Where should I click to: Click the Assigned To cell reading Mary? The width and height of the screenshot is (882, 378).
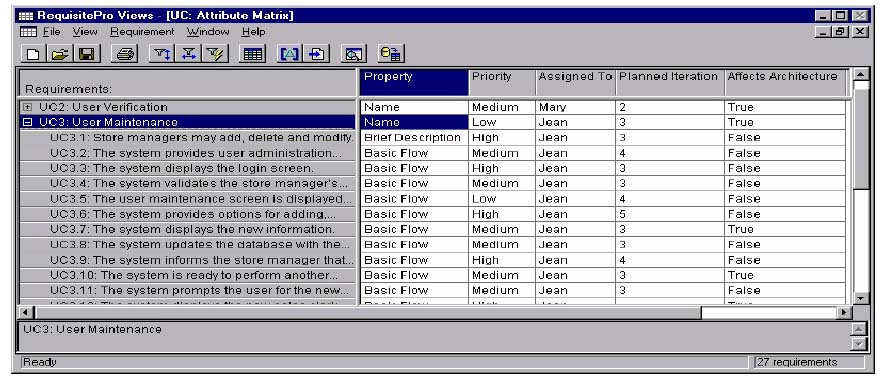coord(576,107)
